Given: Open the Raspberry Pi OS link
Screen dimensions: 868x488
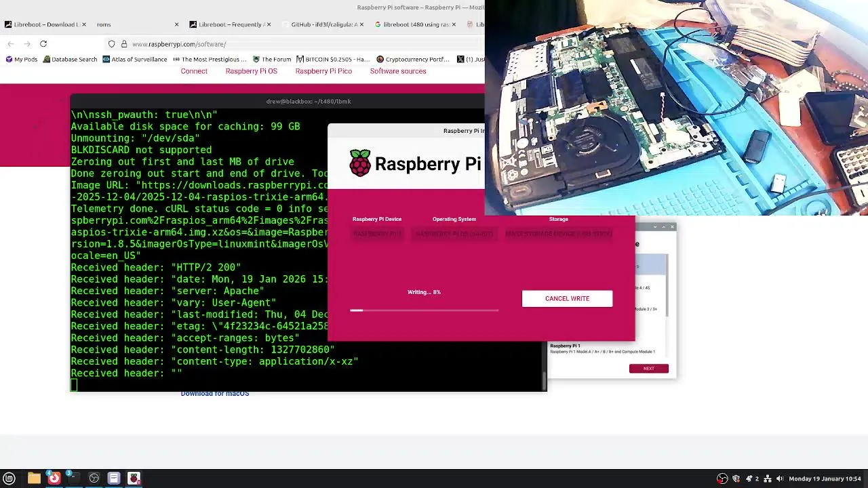Looking at the screenshot, I should [x=252, y=71].
